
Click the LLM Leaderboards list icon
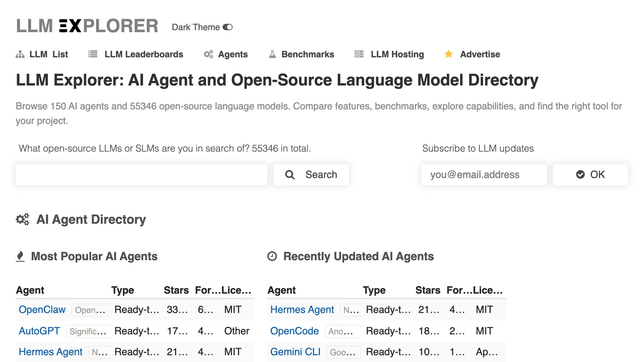pos(93,54)
